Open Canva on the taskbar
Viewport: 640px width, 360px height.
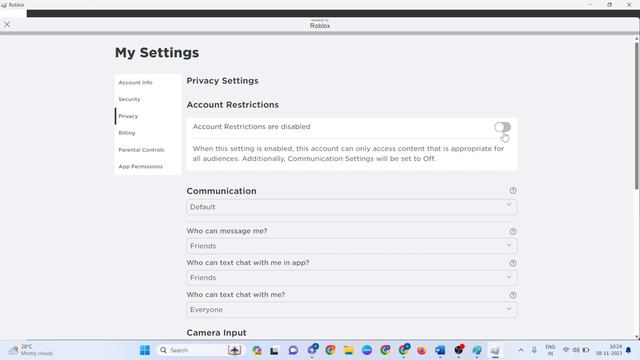[x=367, y=350]
